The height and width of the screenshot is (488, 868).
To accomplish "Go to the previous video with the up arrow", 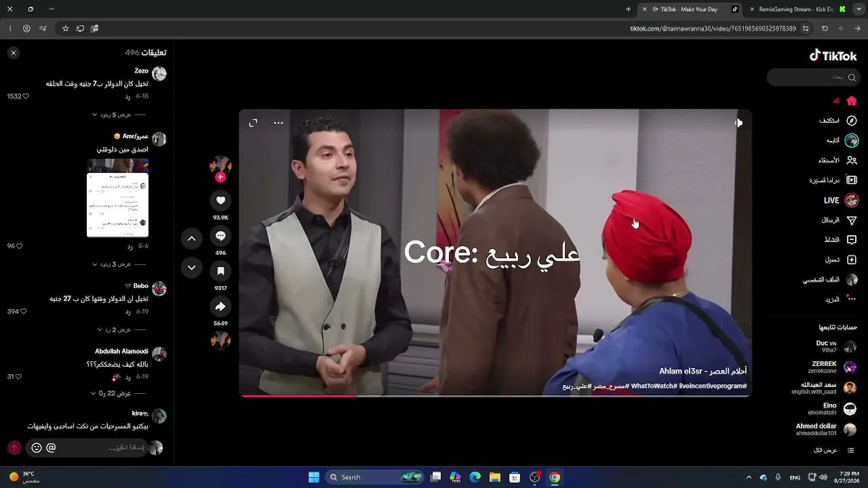I will coord(191,239).
